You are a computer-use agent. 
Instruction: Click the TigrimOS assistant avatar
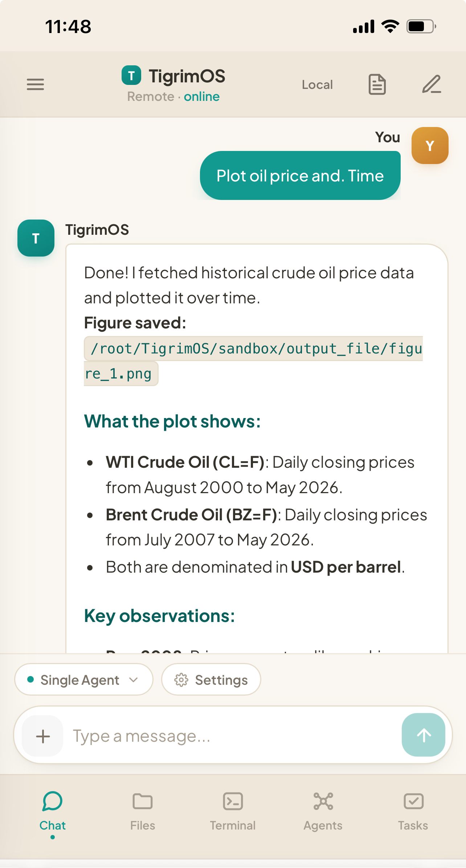tap(36, 238)
